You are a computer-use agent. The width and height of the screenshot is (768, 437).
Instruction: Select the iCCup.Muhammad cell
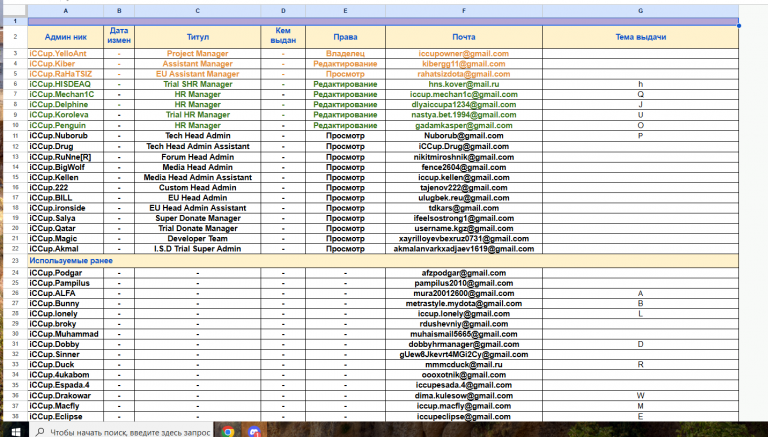(66, 334)
